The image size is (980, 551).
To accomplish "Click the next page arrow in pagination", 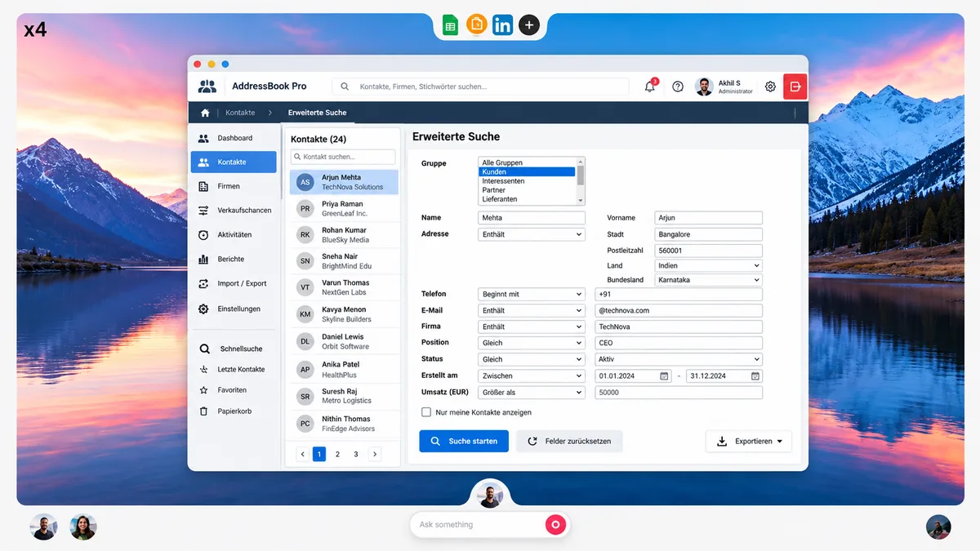I will coord(375,454).
